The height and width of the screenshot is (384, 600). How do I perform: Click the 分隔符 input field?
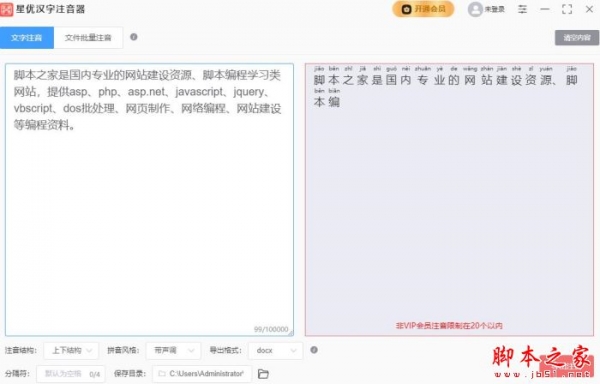point(70,374)
